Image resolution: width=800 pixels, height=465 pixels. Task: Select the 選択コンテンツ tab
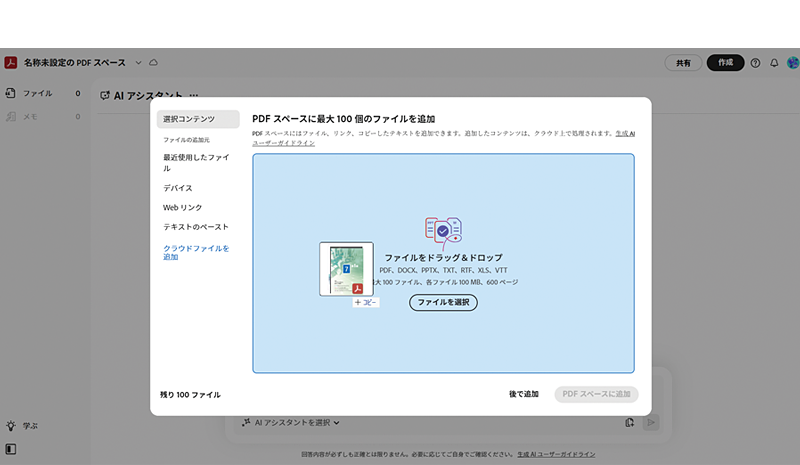point(198,119)
